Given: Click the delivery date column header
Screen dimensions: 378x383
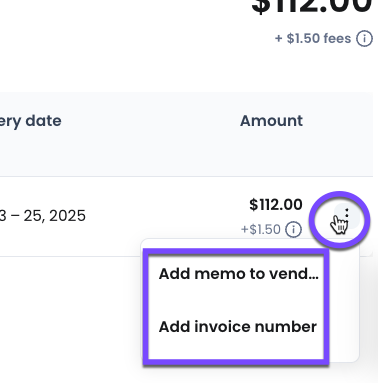Looking at the screenshot, I should click(x=31, y=121).
